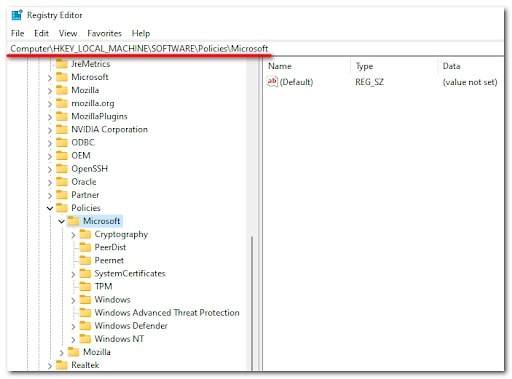This screenshot has height=379, width=512.
Task: Expand the top-level Microsoft key under SOFTWARE
Action: click(x=50, y=78)
